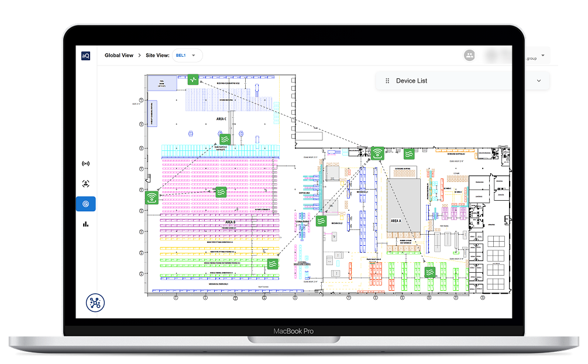Select the Wi-Fi gateway marker near Area A top
Viewport: 588px width, 364px height.
click(x=377, y=153)
